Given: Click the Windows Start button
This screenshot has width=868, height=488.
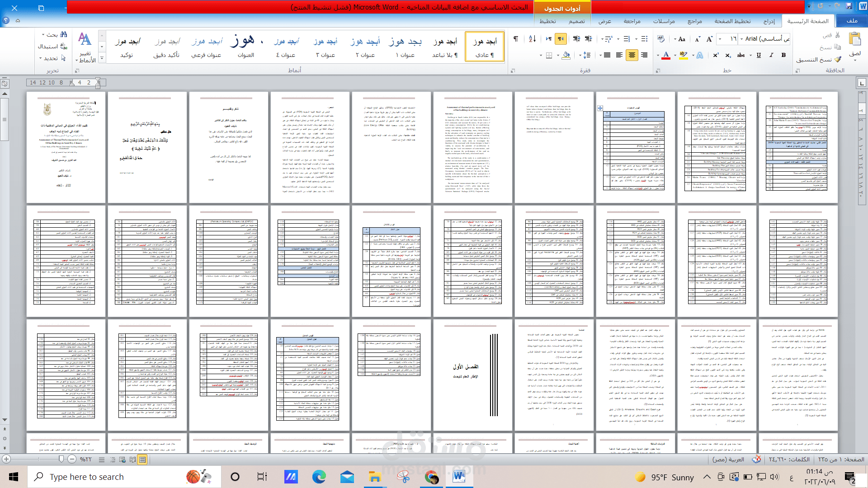Looking at the screenshot, I should click(14, 477).
